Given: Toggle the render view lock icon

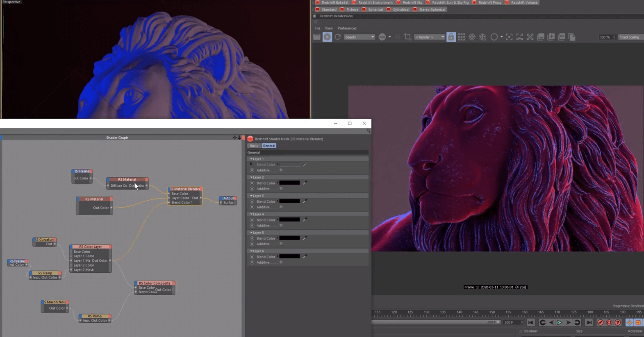Looking at the screenshot, I should point(451,37).
